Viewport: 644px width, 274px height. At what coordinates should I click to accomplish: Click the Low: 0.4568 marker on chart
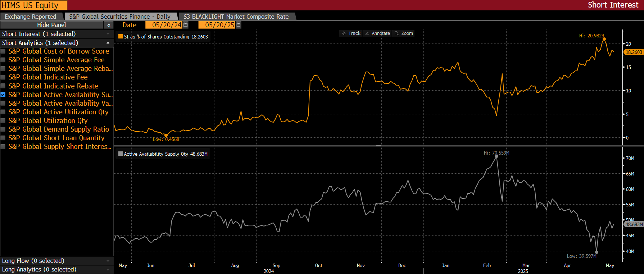point(166,135)
